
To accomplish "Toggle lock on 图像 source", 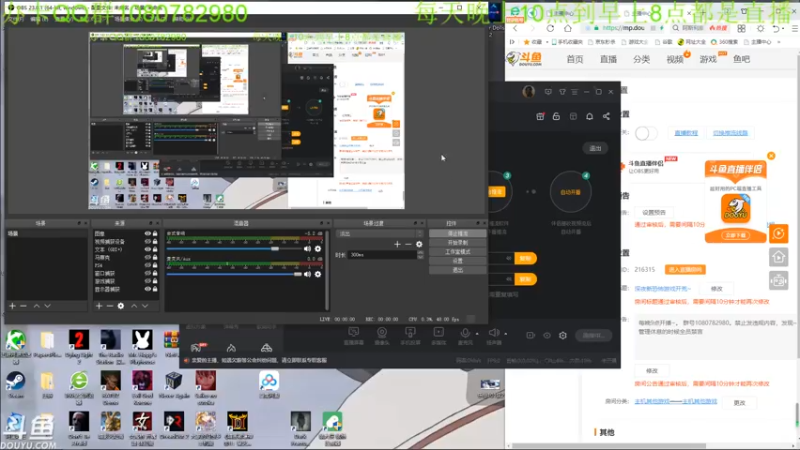I will (155, 234).
